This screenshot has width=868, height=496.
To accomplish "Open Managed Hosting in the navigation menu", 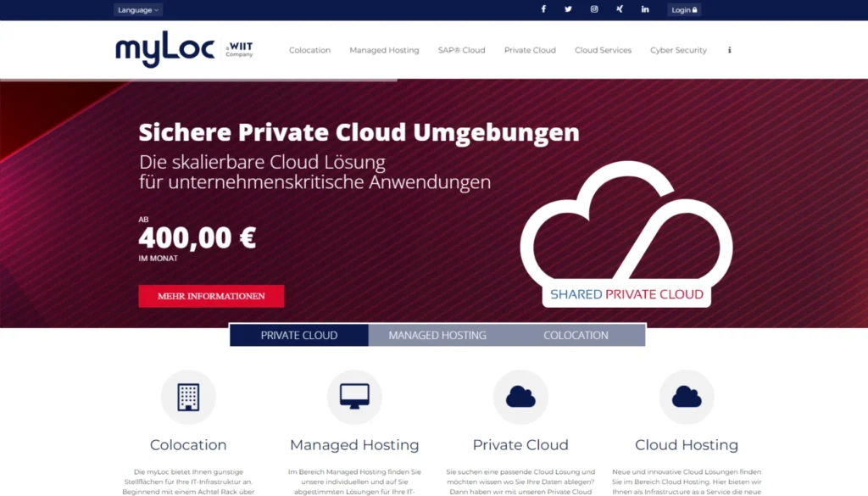I will (x=384, y=50).
